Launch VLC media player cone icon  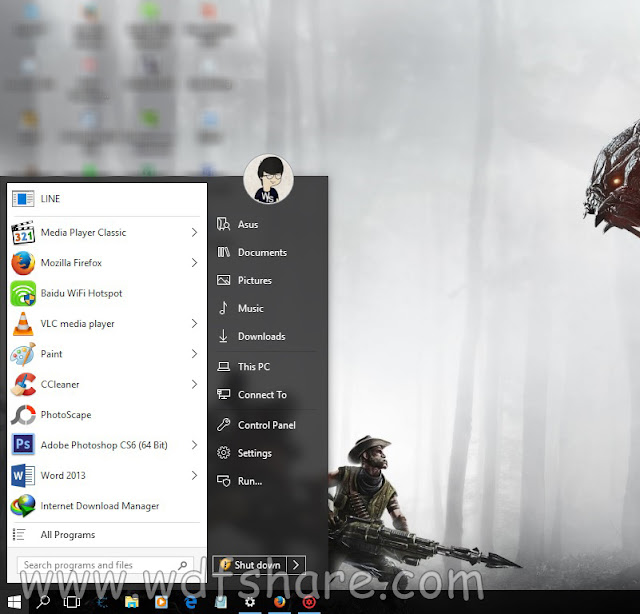23,324
